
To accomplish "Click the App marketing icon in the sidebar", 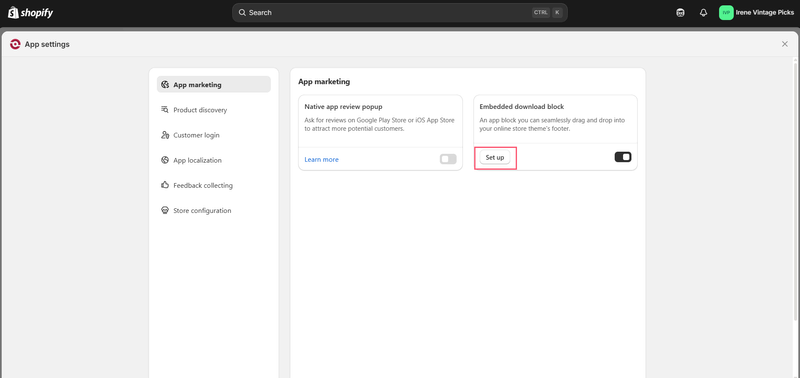I will (x=165, y=85).
